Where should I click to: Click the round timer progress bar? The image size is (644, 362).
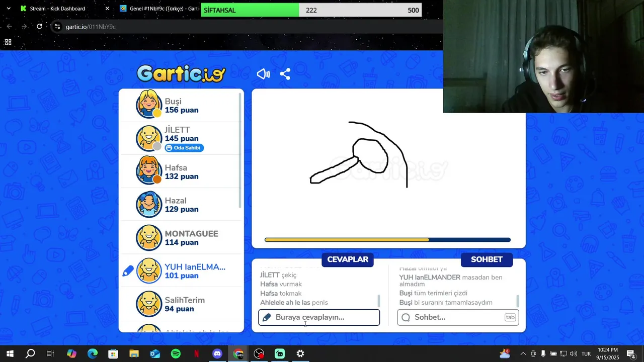[387, 240]
